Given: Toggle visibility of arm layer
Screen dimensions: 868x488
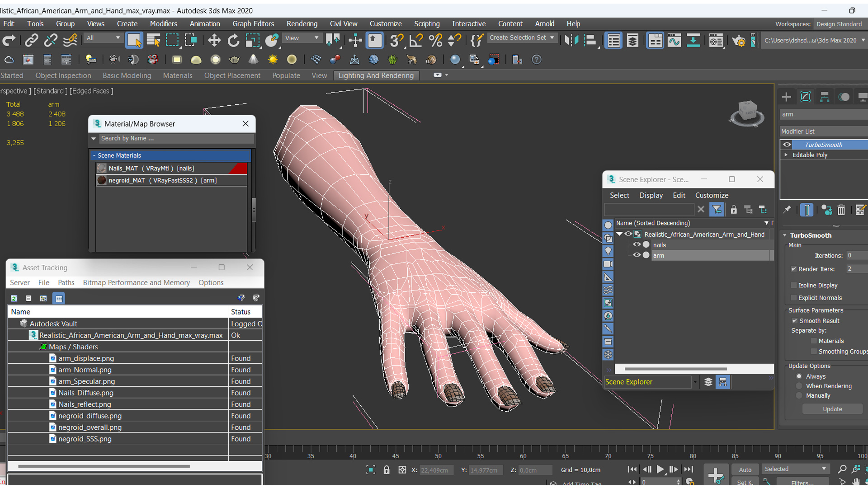Looking at the screenshot, I should click(x=637, y=255).
